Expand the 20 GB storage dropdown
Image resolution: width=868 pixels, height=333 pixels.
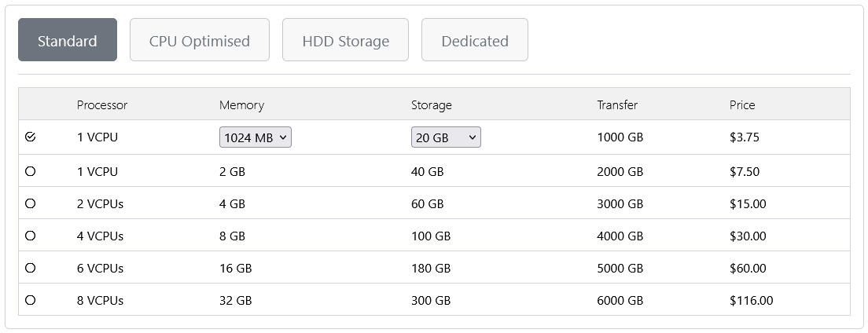[x=446, y=137]
